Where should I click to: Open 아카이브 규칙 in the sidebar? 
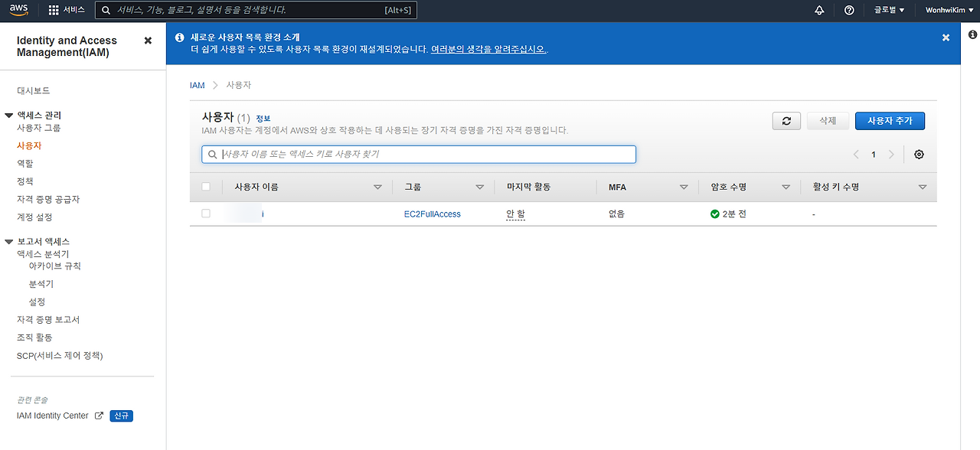(54, 266)
